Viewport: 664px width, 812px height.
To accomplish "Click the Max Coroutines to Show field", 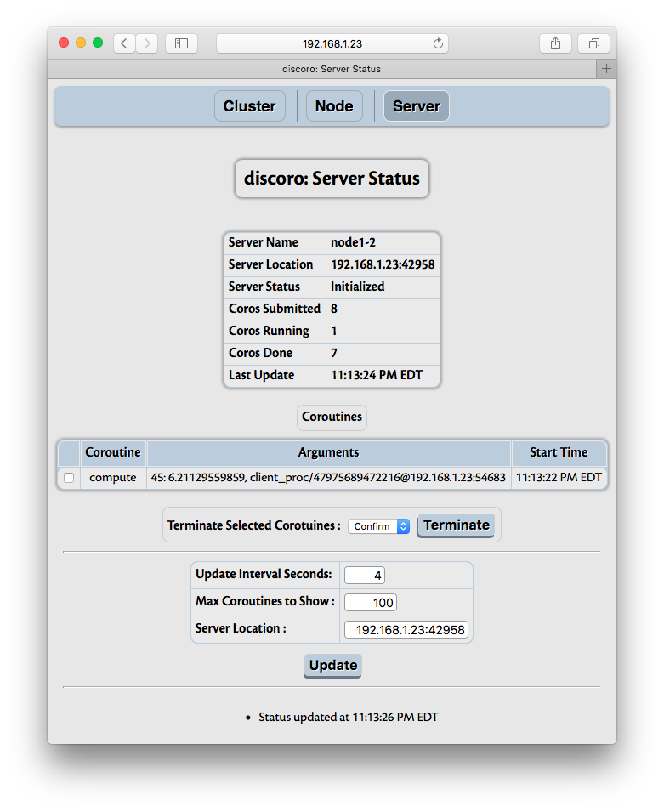I will [x=371, y=603].
